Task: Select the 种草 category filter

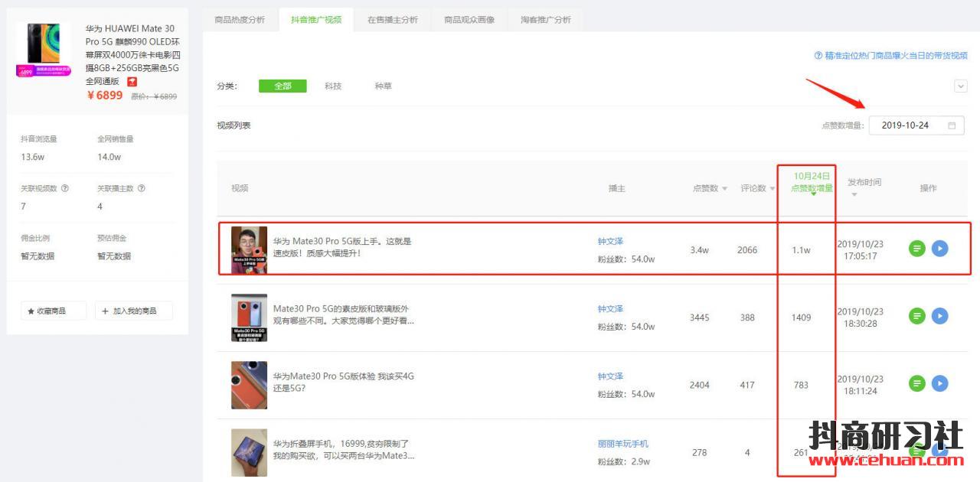Action: [x=383, y=86]
